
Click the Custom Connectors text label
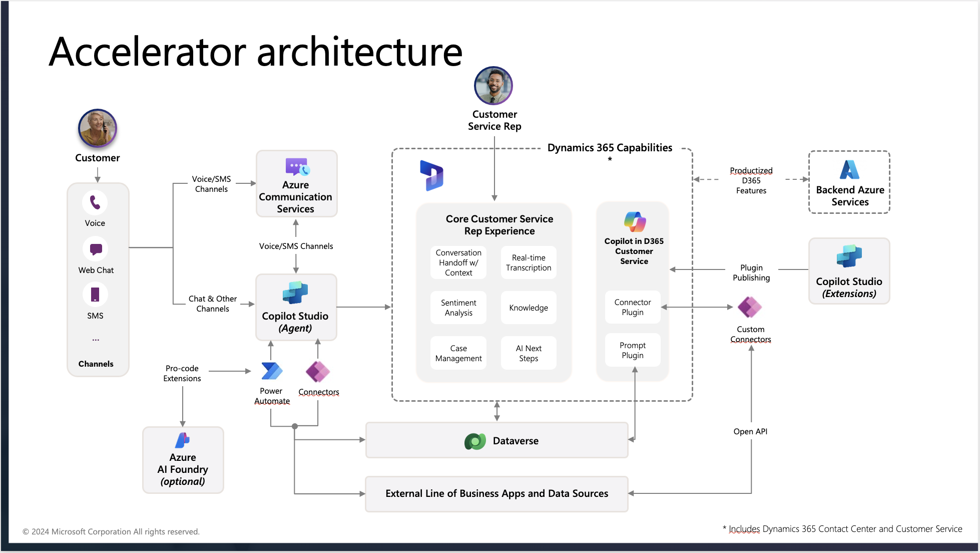click(750, 334)
